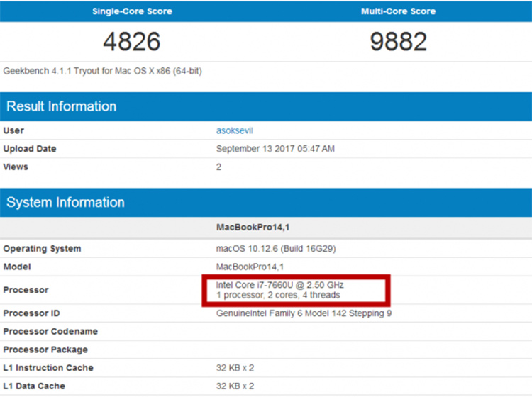Click the bold MacBookPro14,1 table heading
This screenshot has height=397, width=532.
coord(253,228)
